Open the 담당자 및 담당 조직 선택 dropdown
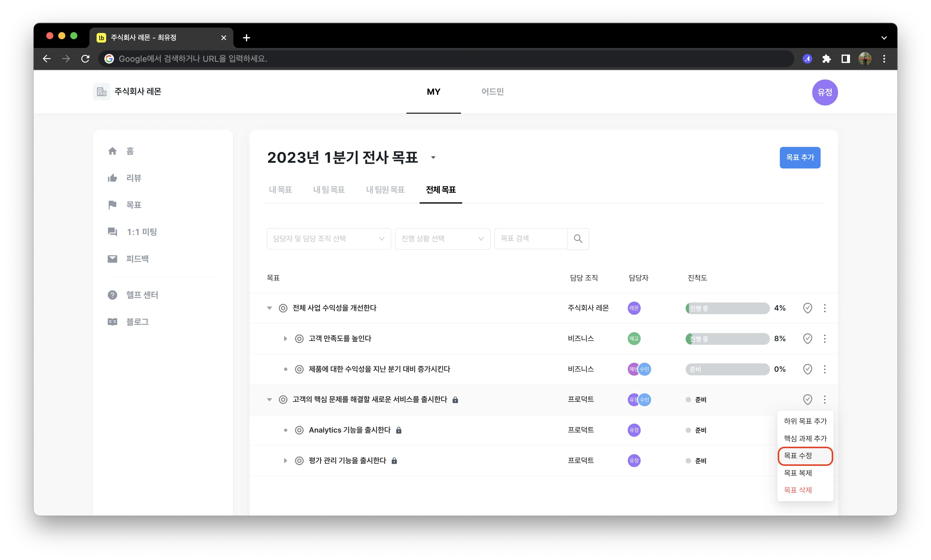Image resolution: width=931 pixels, height=560 pixels. click(x=328, y=239)
